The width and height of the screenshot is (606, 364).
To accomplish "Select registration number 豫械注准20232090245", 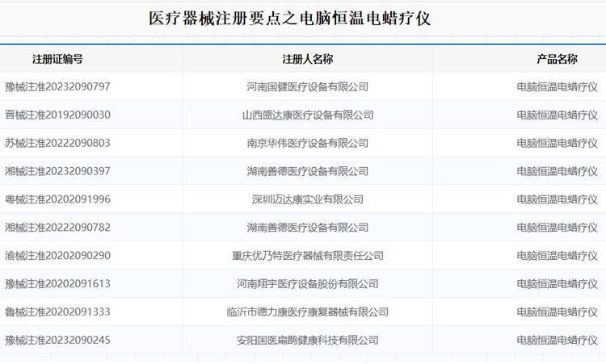I will [x=57, y=340].
